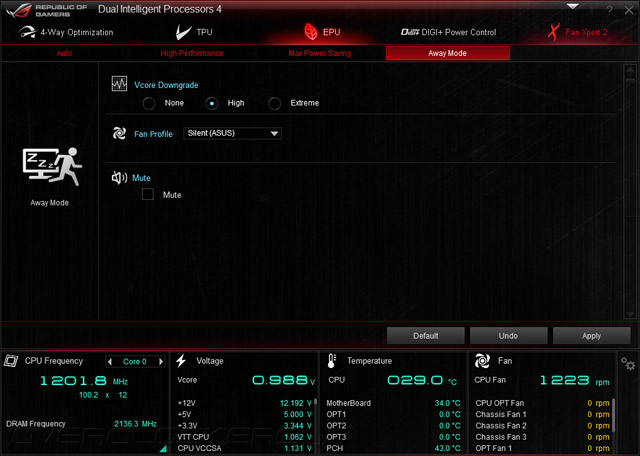640x456 pixels.
Task: Select the EPU tab
Action: tap(322, 32)
